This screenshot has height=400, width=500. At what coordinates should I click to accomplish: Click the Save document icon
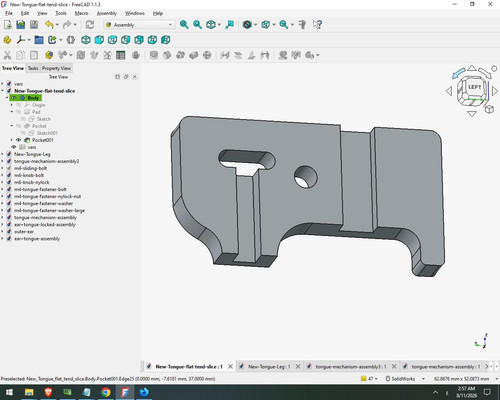(x=34, y=25)
